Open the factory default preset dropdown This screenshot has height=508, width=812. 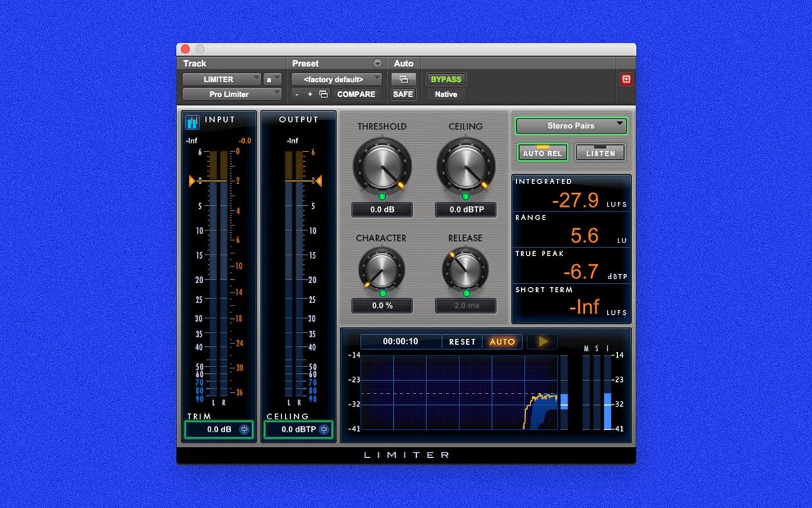pos(336,79)
